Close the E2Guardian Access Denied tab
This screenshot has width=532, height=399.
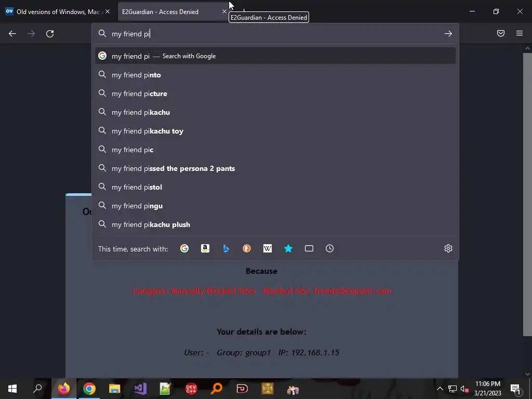pyautogui.click(x=224, y=11)
